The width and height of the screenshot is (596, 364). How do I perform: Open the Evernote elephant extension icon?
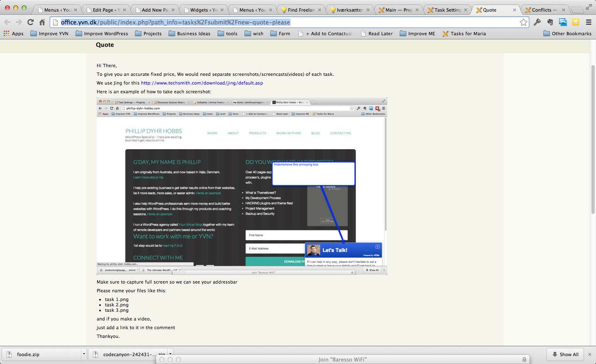pyautogui.click(x=550, y=22)
